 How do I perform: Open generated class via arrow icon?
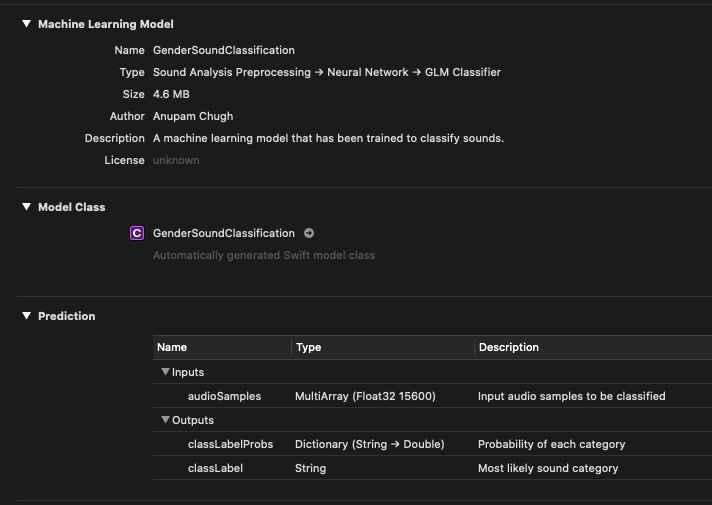(309, 233)
